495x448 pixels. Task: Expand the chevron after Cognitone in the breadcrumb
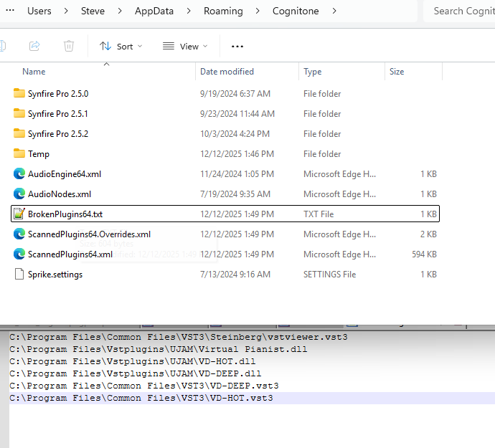pos(334,11)
